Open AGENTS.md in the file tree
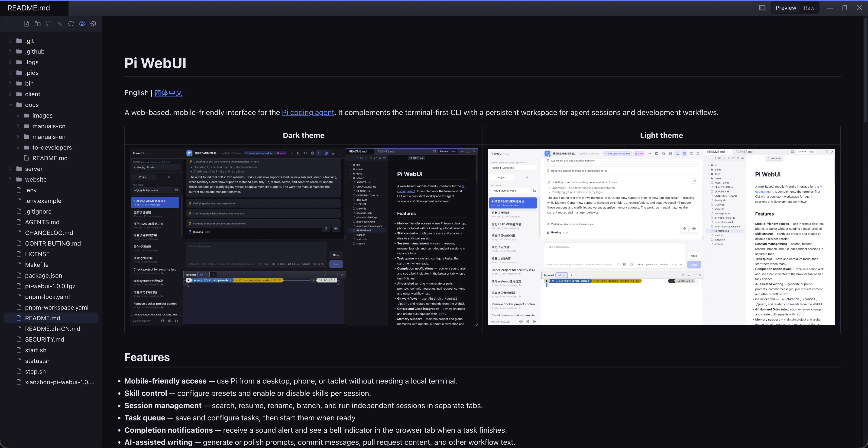 pos(51,222)
